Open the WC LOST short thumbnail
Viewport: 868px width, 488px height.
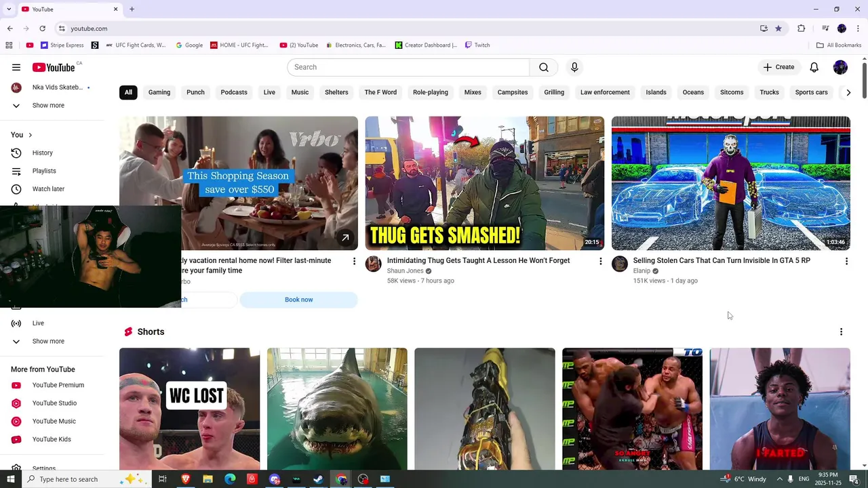[190, 409]
